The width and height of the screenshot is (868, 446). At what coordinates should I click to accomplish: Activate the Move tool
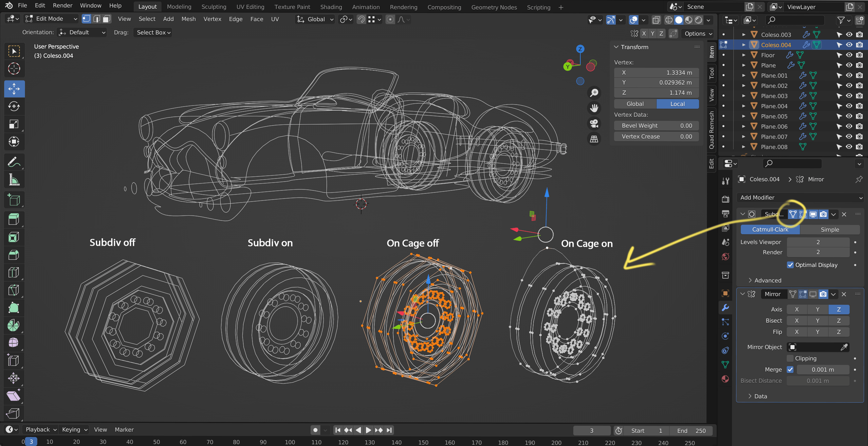click(x=14, y=89)
